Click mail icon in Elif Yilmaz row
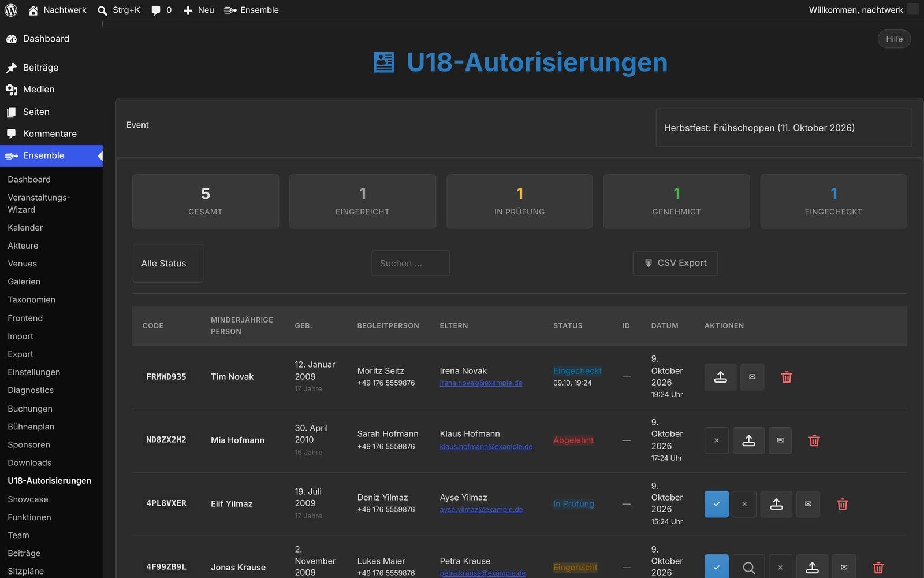 click(808, 504)
